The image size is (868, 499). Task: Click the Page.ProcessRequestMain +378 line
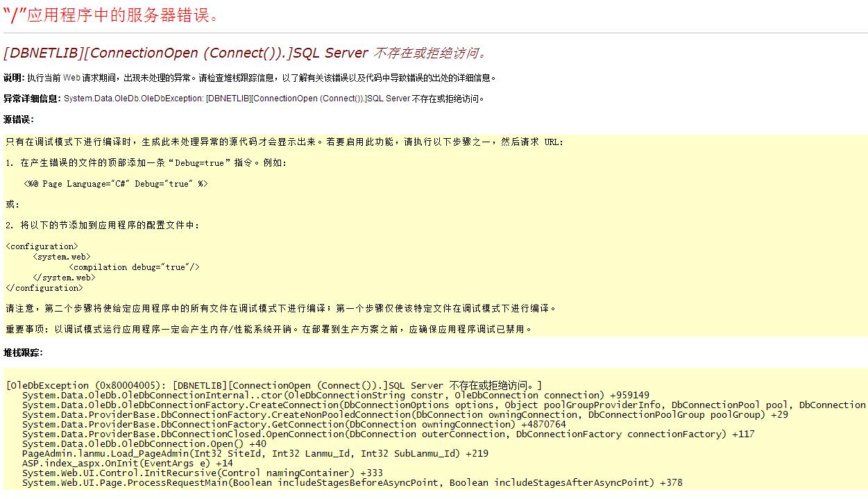(x=352, y=482)
